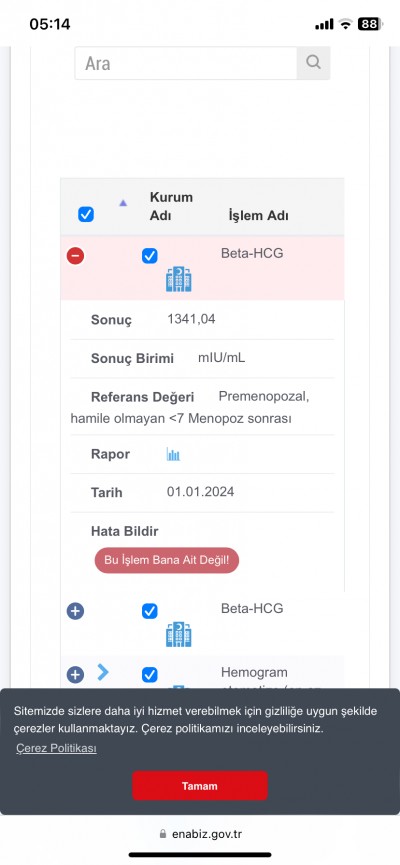400x865 pixels.
Task: Tap the battery indicator in the status bar
Action: 369,24
